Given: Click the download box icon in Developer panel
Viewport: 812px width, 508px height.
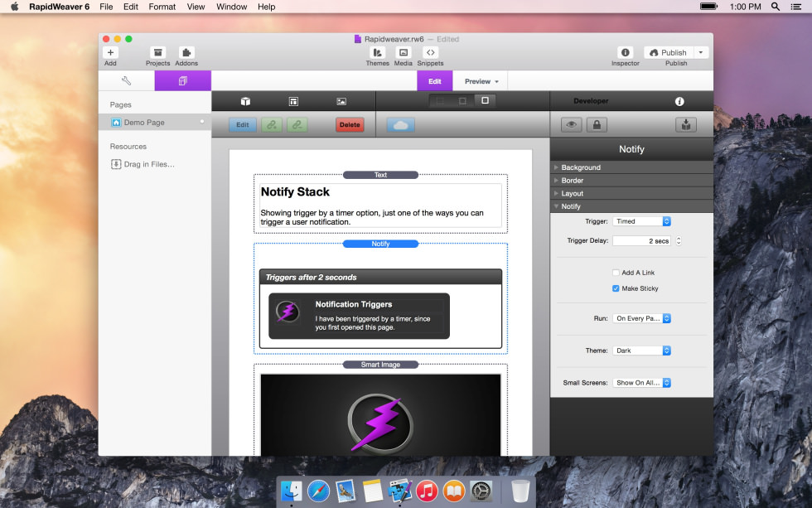Looking at the screenshot, I should [686, 125].
